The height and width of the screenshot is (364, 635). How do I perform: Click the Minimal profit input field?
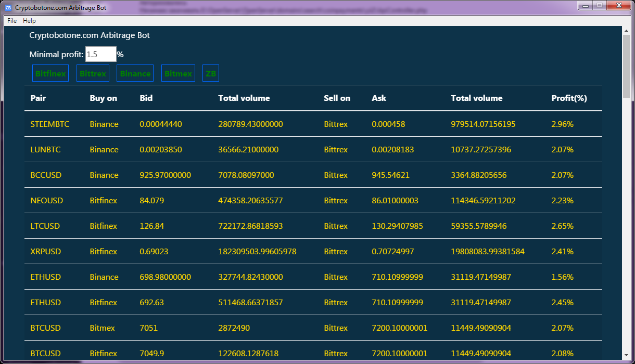[100, 54]
